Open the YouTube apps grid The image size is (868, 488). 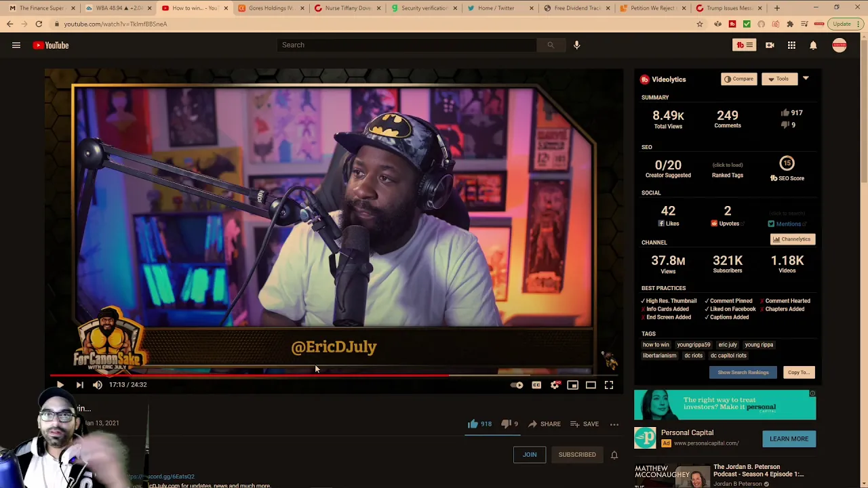791,45
